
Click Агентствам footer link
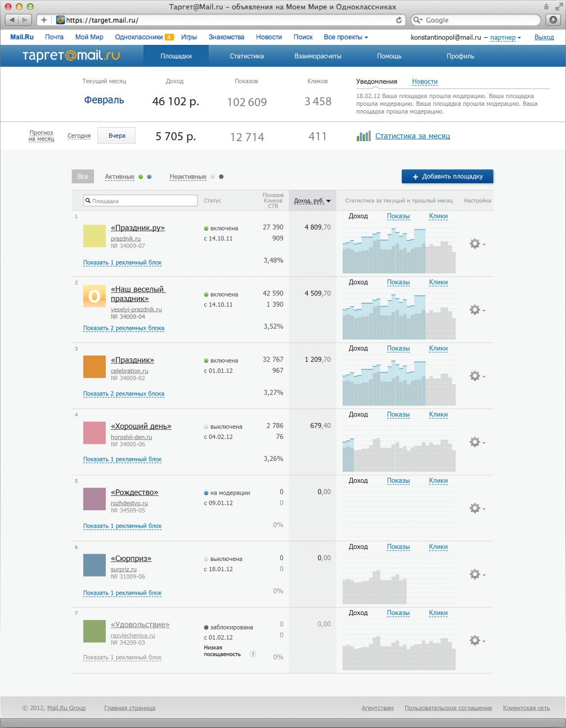tap(378, 708)
